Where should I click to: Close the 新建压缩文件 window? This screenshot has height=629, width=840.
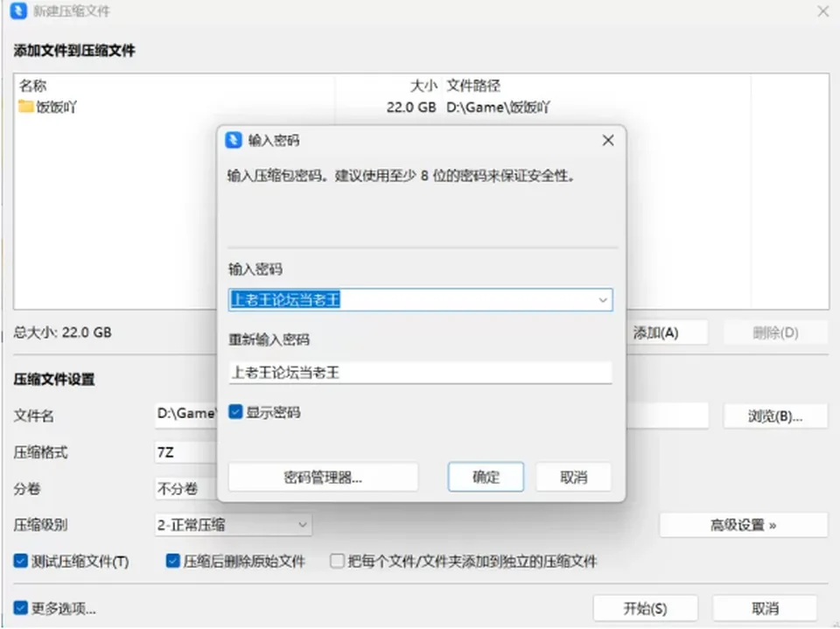coord(822,10)
